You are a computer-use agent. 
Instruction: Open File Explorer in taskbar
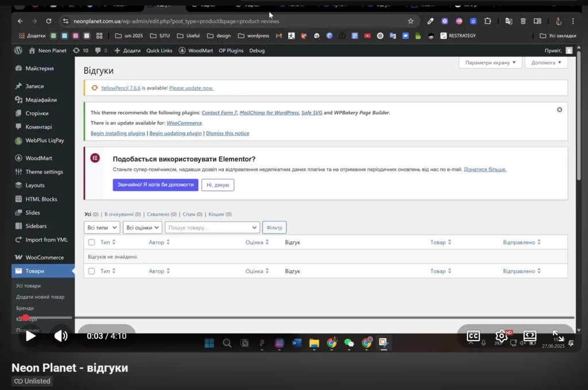(314, 343)
